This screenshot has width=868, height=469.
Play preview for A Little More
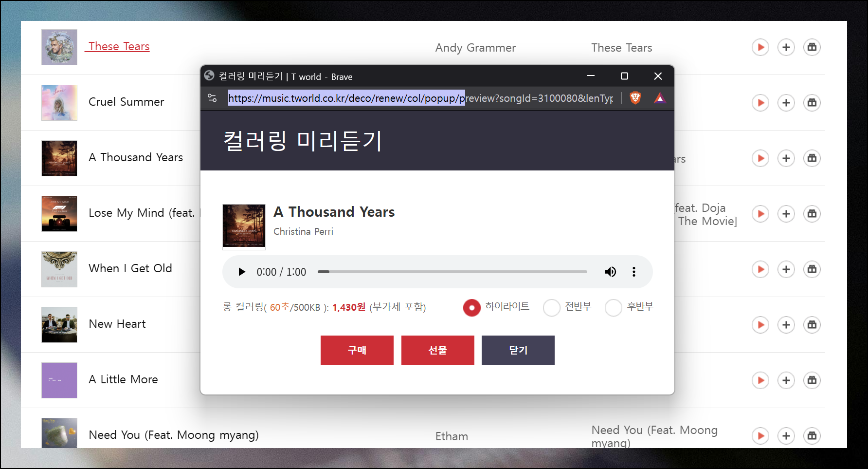point(760,380)
